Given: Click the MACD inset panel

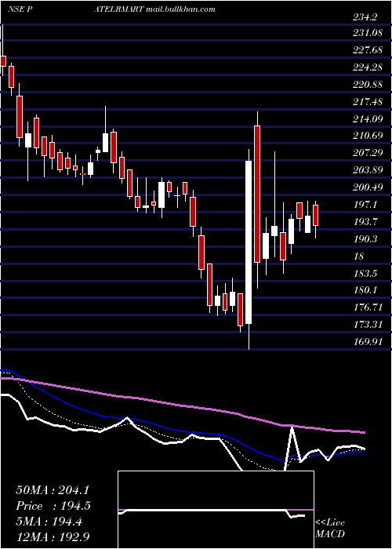Looking at the screenshot, I should pos(216,510).
